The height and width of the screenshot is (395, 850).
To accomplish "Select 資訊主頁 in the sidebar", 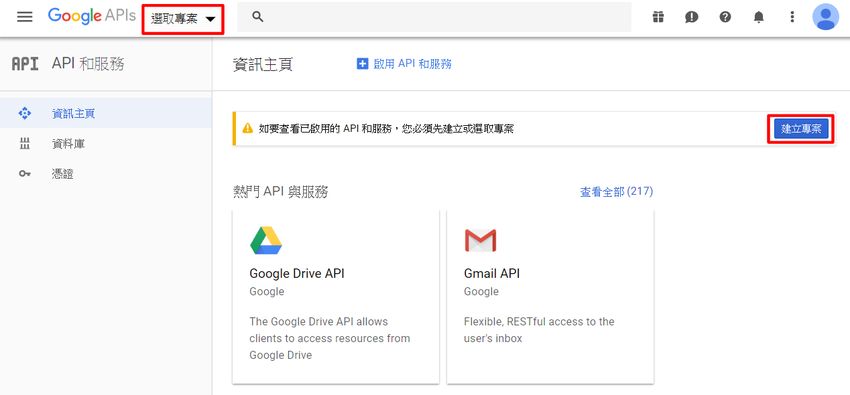I will [x=106, y=113].
